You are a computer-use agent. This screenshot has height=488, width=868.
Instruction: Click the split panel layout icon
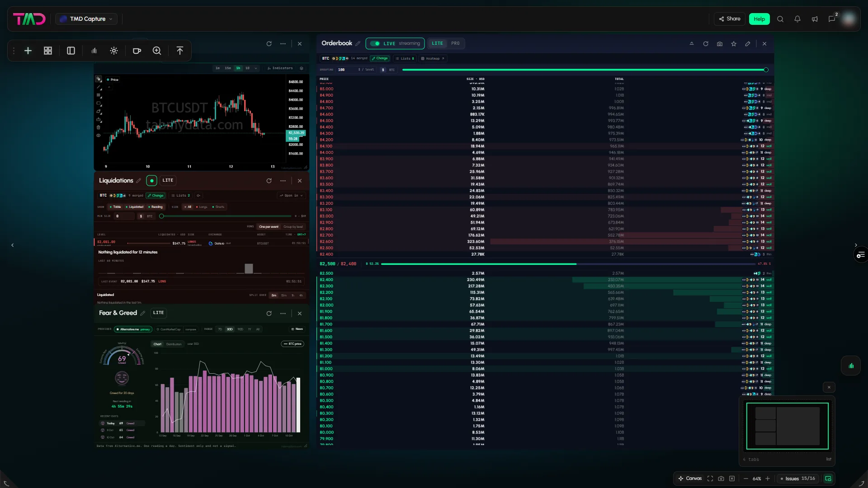71,51
